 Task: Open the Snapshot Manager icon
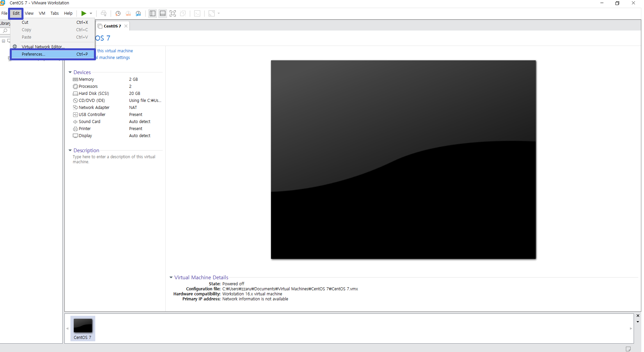click(x=138, y=13)
